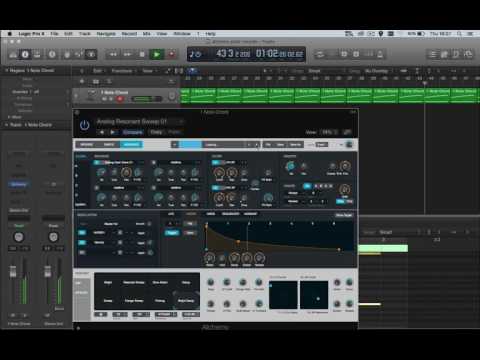Bypass Alchemy with the plugin power button
The height and width of the screenshot is (360, 480).
(x=84, y=125)
